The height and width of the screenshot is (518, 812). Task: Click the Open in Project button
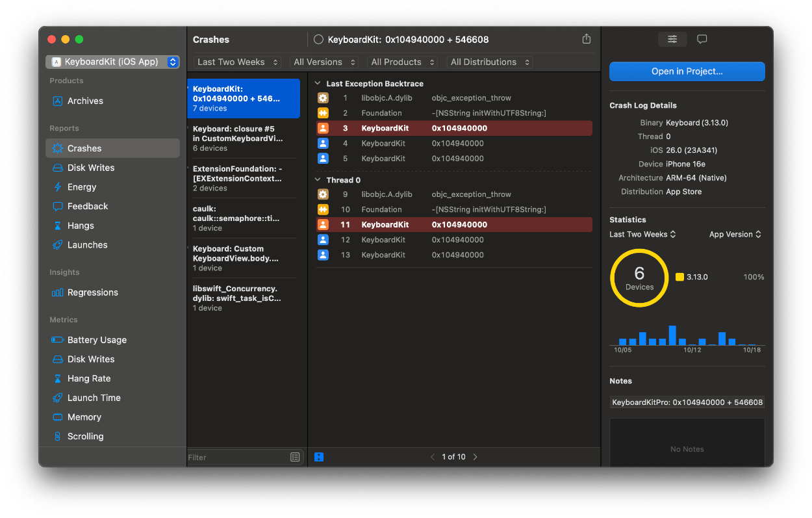pos(687,71)
